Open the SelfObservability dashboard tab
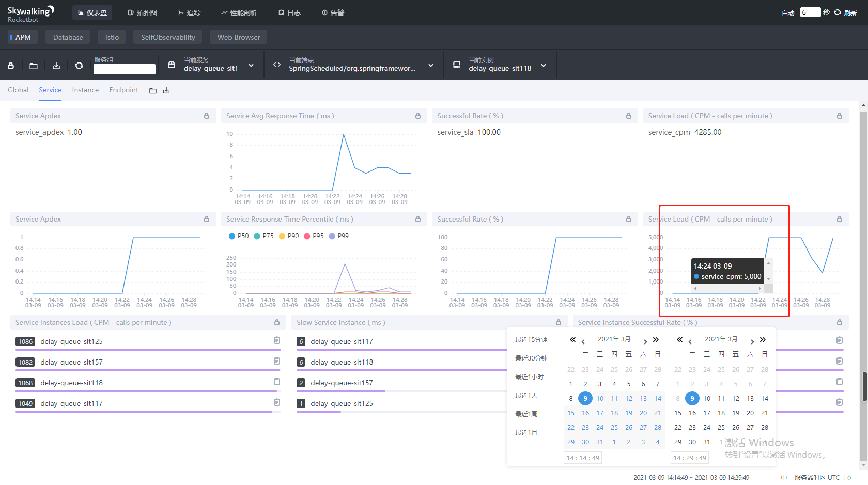Viewport: 868px width, 485px height. (168, 37)
